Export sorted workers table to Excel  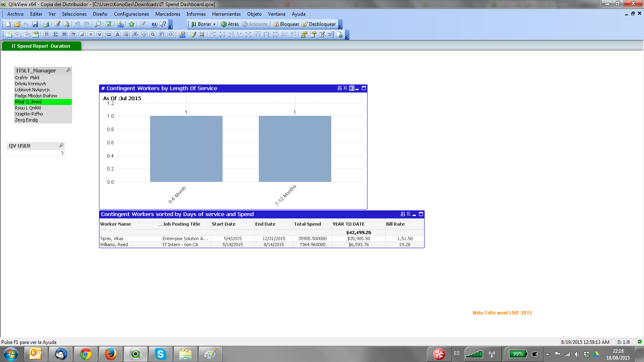tap(409, 214)
